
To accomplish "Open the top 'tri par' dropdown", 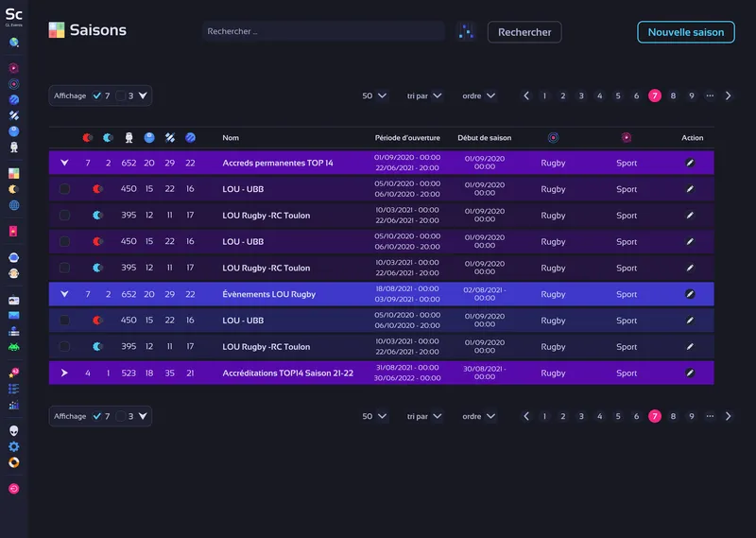I will click(424, 95).
